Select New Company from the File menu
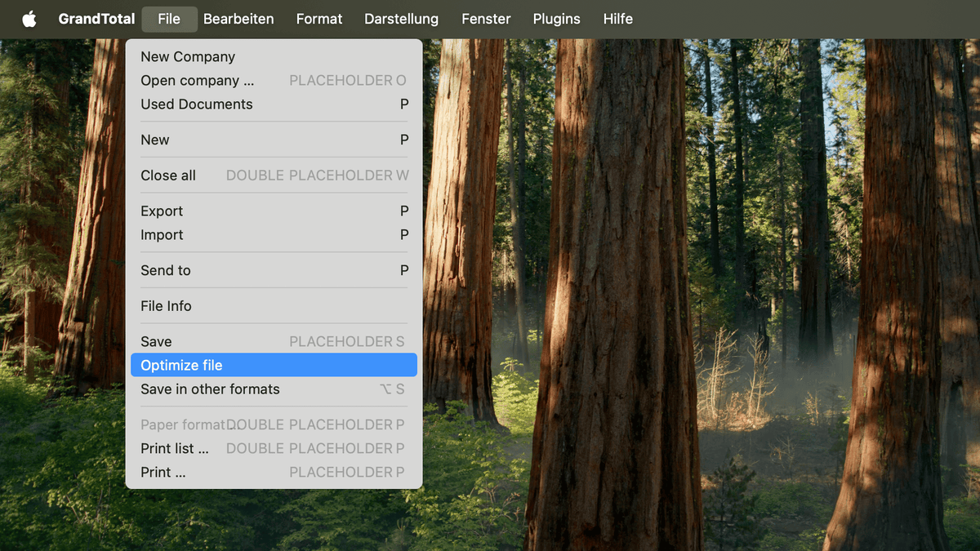 pos(188,56)
